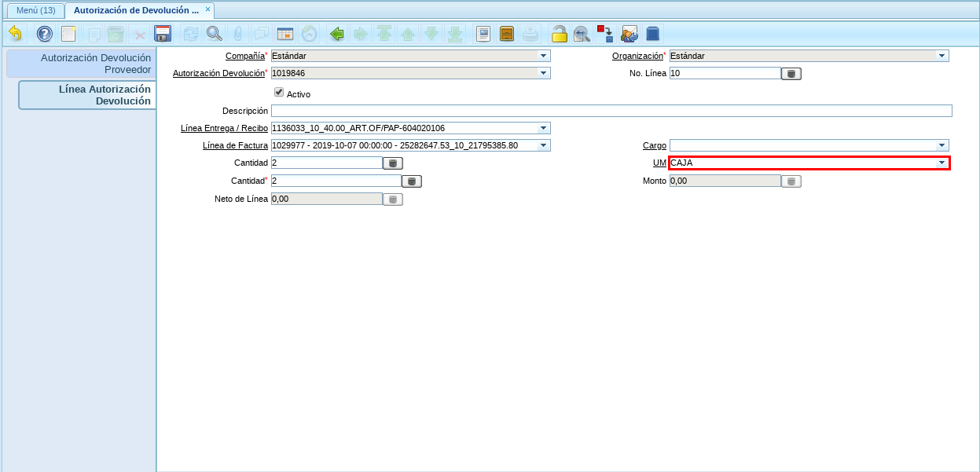Click the zoom across icon
The height and width of the screenshot is (472, 980).
[x=582, y=34]
